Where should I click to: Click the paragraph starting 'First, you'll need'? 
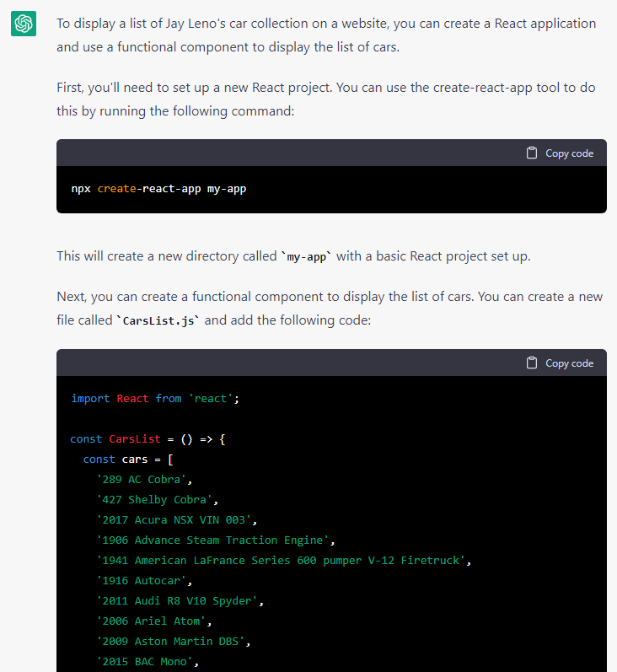tap(326, 99)
